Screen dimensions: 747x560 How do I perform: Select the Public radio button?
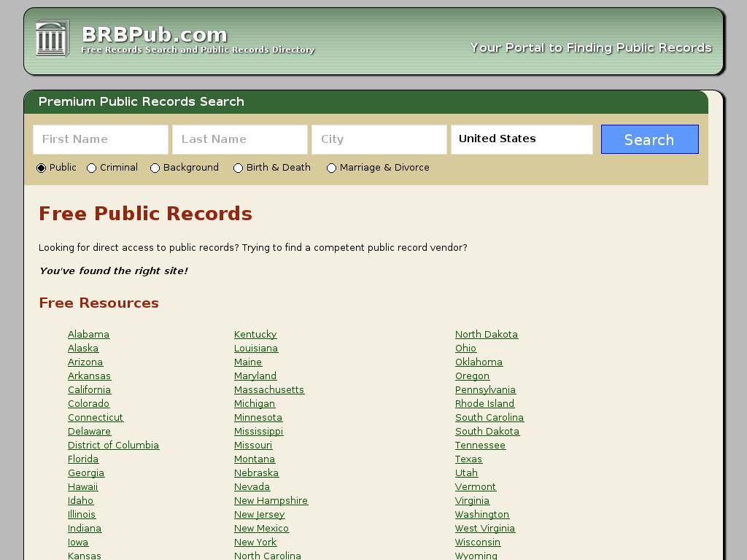42,168
